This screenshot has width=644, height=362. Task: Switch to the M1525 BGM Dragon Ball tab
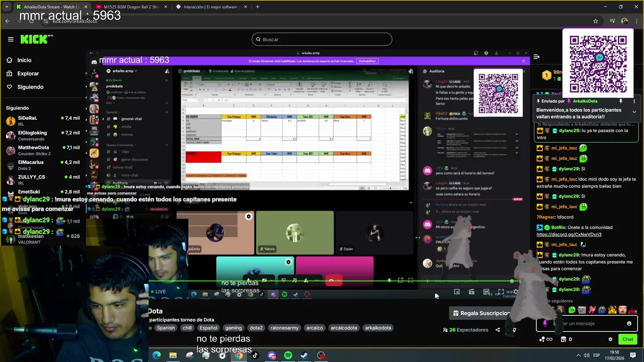[x=130, y=7]
